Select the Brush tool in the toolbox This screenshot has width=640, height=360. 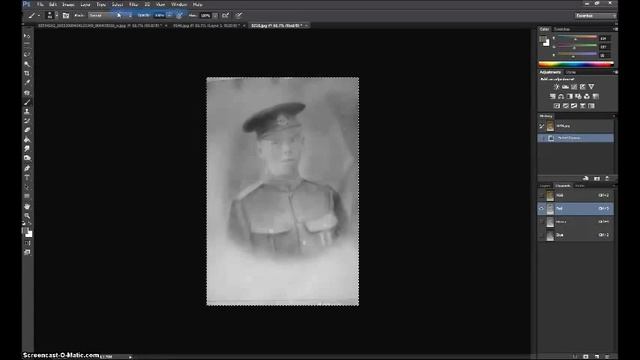point(27,102)
